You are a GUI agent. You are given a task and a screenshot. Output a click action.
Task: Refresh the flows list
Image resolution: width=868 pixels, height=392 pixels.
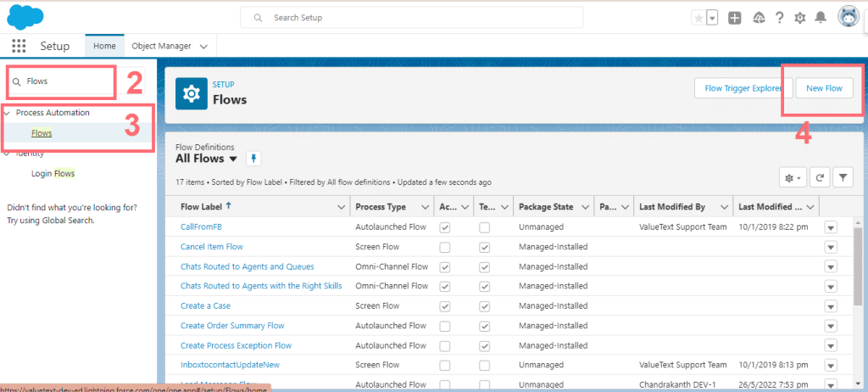820,177
